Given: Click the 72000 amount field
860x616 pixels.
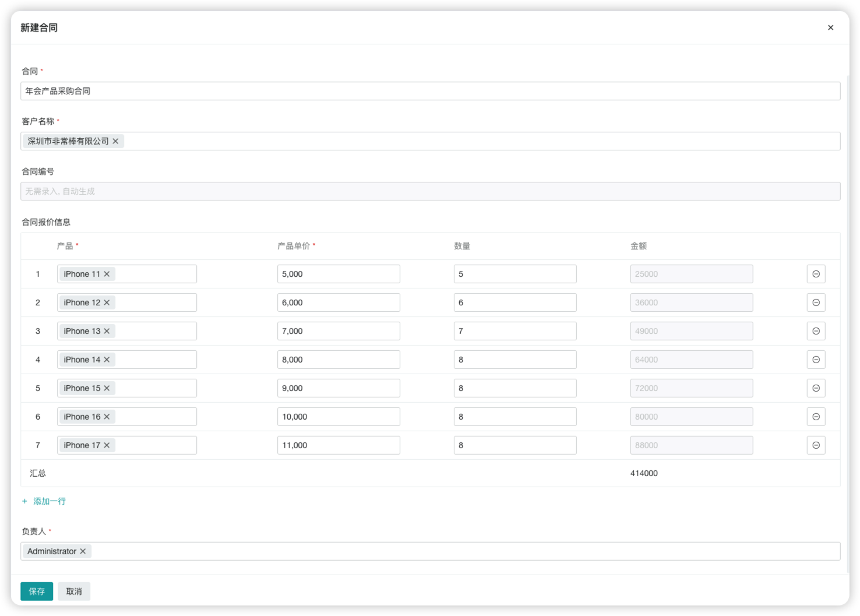Looking at the screenshot, I should (692, 388).
